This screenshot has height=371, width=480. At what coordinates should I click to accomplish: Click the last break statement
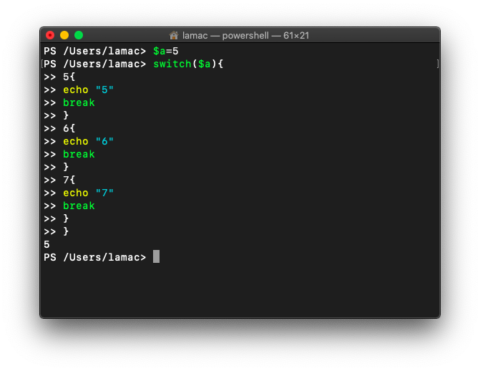[x=79, y=206]
